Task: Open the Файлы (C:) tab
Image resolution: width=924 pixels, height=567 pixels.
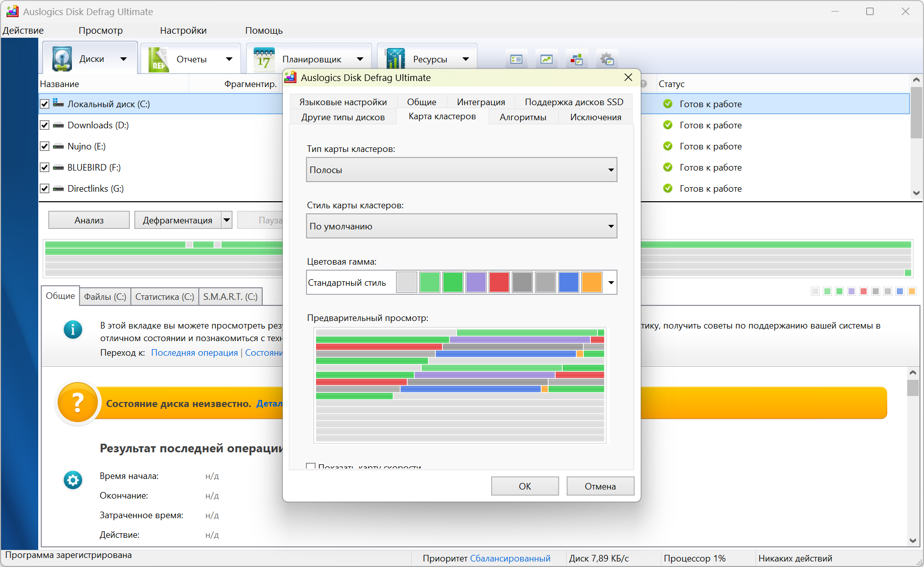Action: click(105, 297)
